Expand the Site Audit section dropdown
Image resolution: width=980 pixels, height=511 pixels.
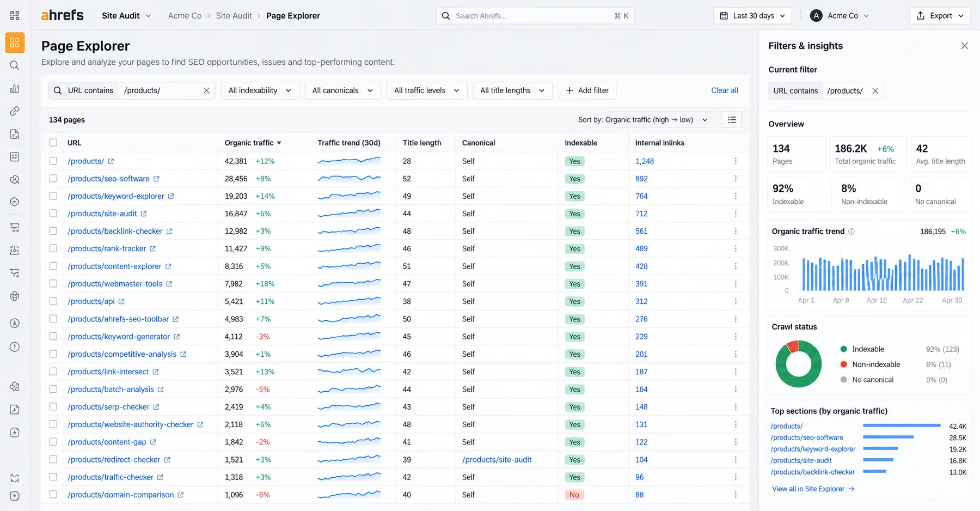click(127, 16)
